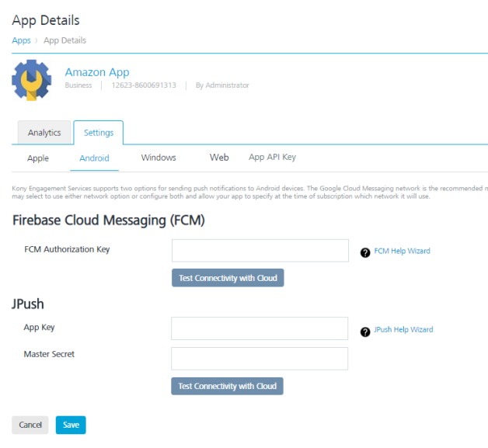Open the JPush Help Wizard link
The image size is (488, 448).
[x=403, y=329]
